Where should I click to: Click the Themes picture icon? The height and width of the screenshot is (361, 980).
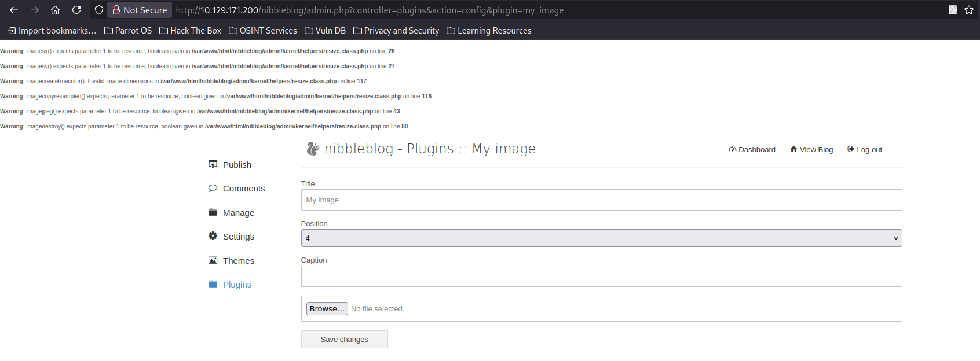pos(213,260)
